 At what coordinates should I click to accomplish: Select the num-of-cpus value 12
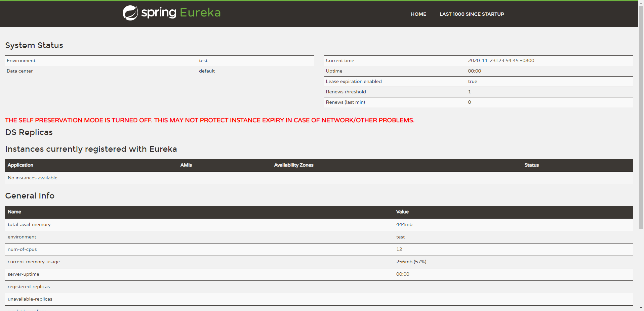[399, 249]
